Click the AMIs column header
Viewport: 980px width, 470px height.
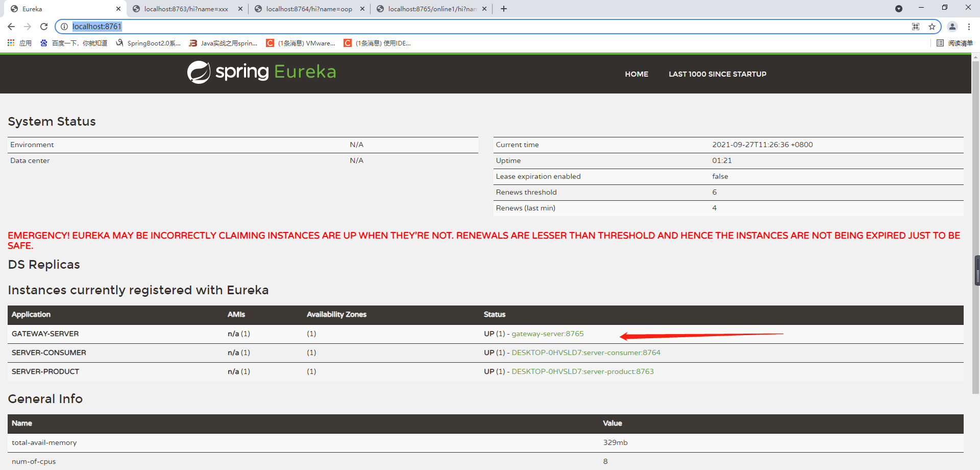[x=236, y=314]
